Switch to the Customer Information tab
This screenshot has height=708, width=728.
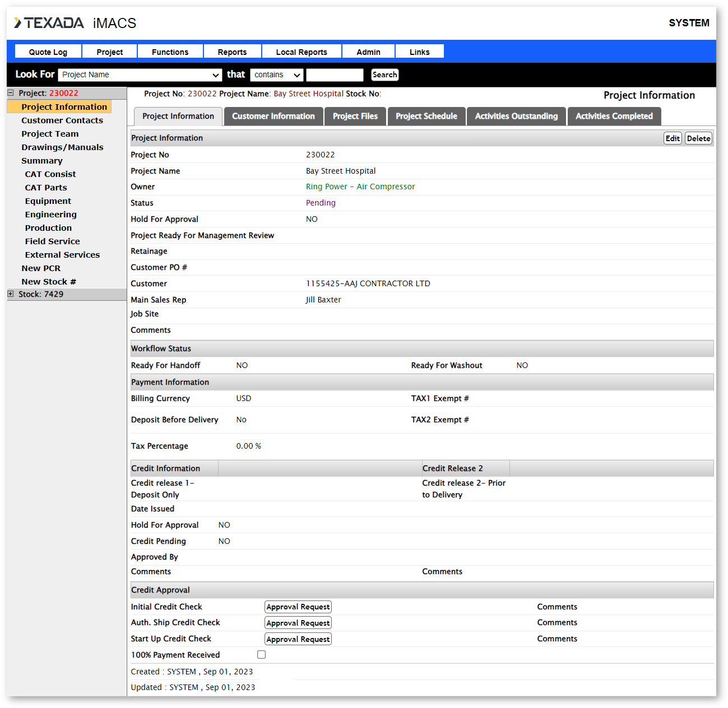(273, 117)
